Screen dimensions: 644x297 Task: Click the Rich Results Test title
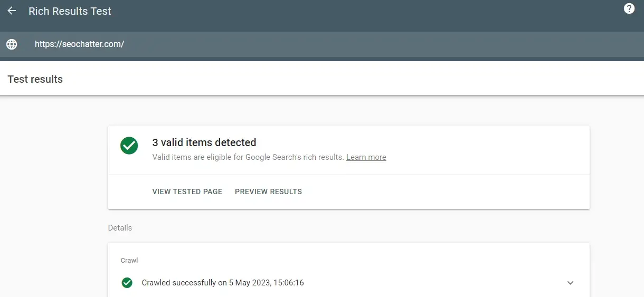coord(70,11)
